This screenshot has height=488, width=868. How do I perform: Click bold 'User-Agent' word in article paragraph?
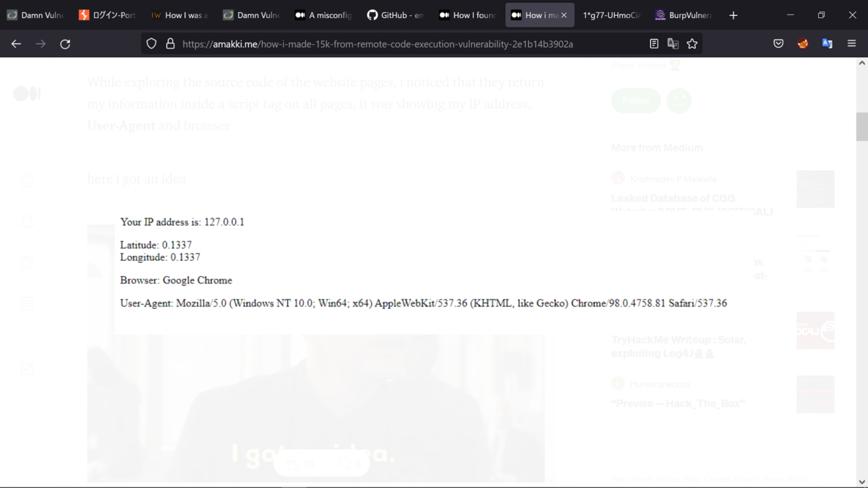[121, 126]
